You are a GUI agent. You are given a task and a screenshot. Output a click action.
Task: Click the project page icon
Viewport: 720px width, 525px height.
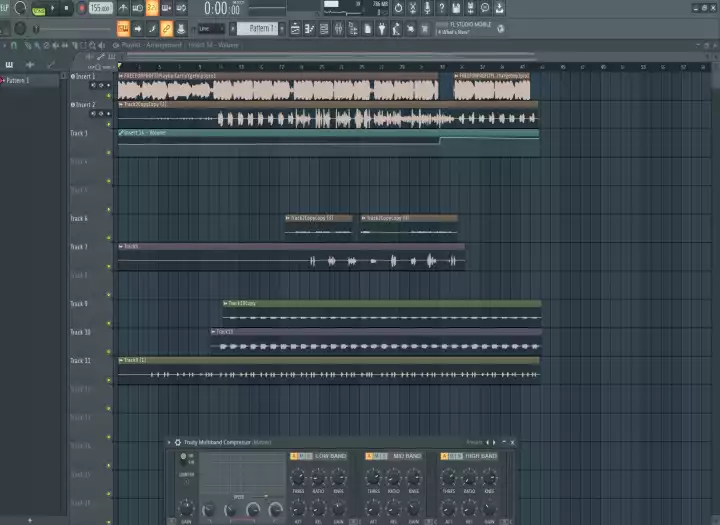tap(367, 28)
